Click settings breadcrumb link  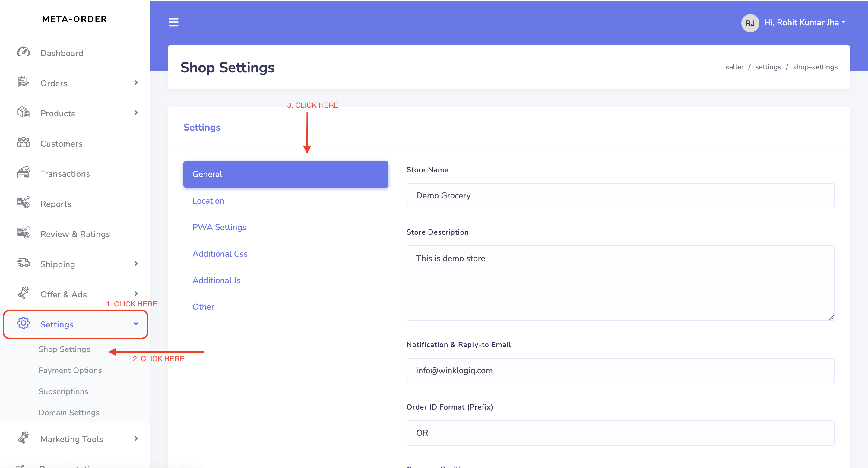pyautogui.click(x=768, y=67)
